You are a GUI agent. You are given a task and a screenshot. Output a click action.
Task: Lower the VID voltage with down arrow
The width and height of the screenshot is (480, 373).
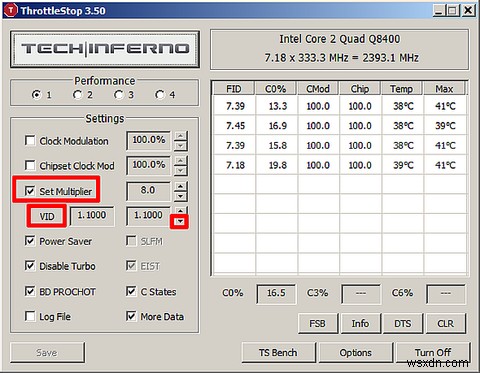point(180,221)
